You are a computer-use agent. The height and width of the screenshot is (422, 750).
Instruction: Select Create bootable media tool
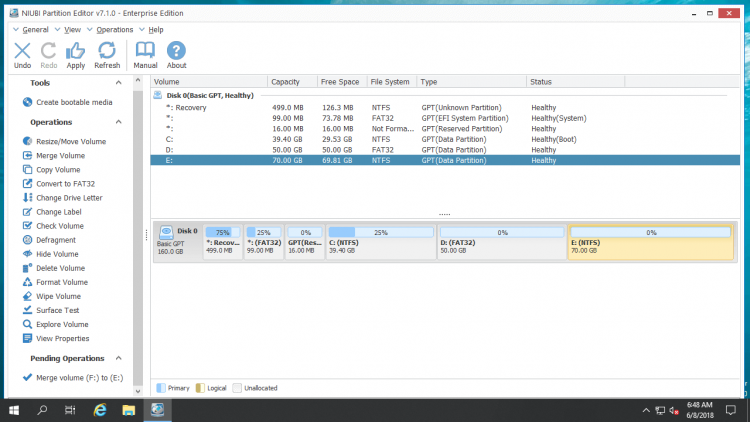click(67, 102)
